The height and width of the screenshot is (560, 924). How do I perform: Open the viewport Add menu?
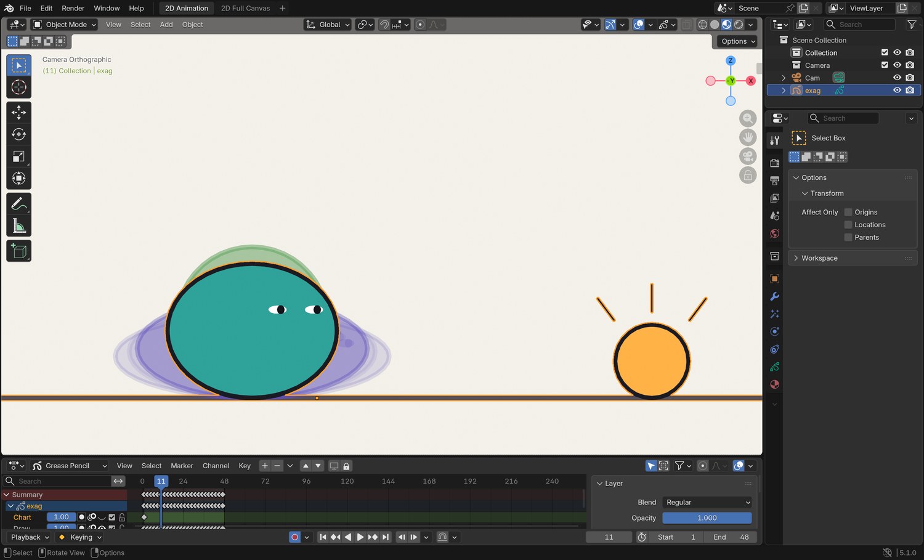click(166, 25)
